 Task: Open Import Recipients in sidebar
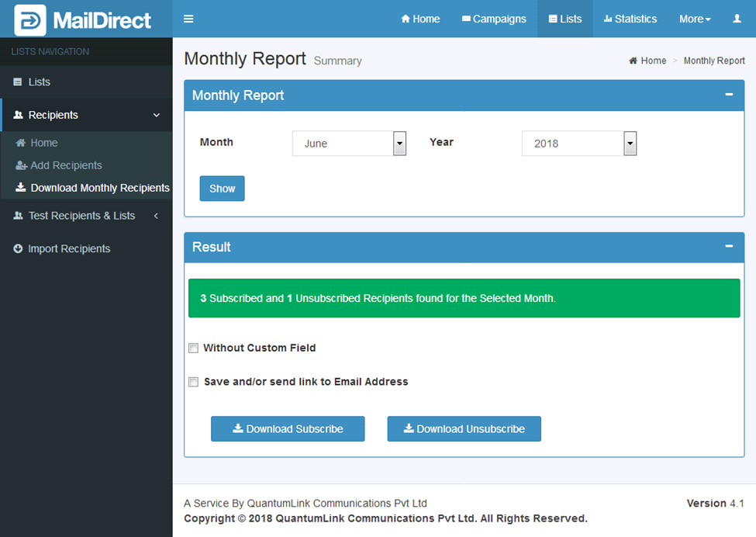coord(69,249)
